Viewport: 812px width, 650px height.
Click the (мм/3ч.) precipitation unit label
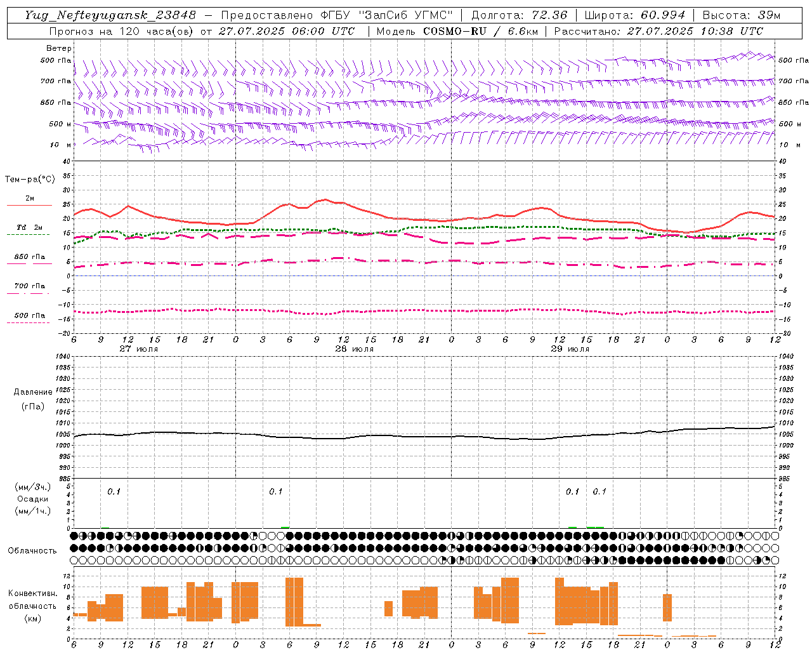point(33,487)
